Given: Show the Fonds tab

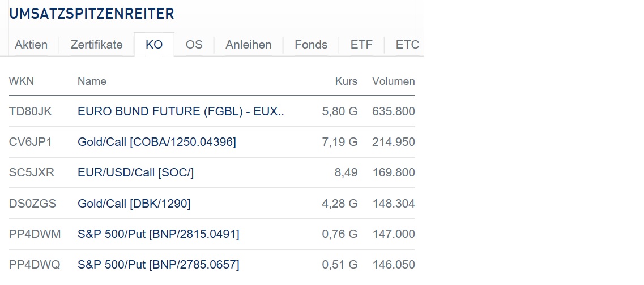Looking at the screenshot, I should pyautogui.click(x=311, y=45).
